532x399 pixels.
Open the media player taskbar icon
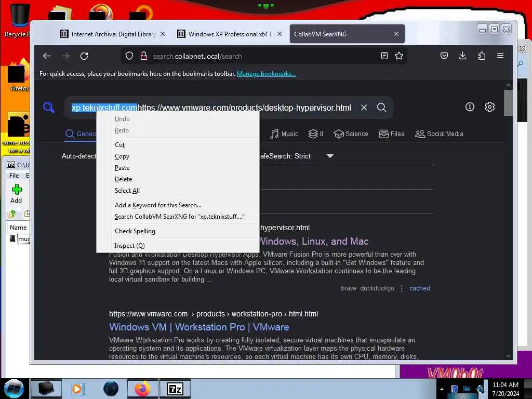point(77,389)
